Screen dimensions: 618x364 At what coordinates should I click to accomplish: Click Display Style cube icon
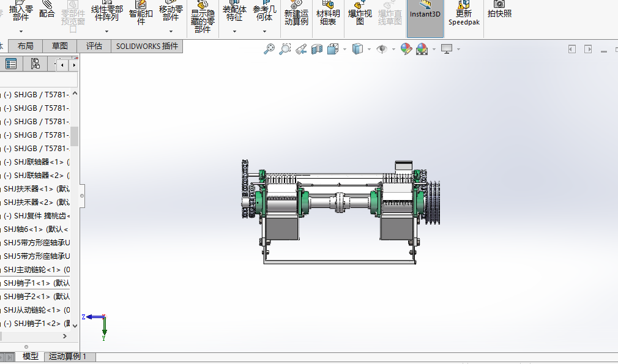click(357, 49)
